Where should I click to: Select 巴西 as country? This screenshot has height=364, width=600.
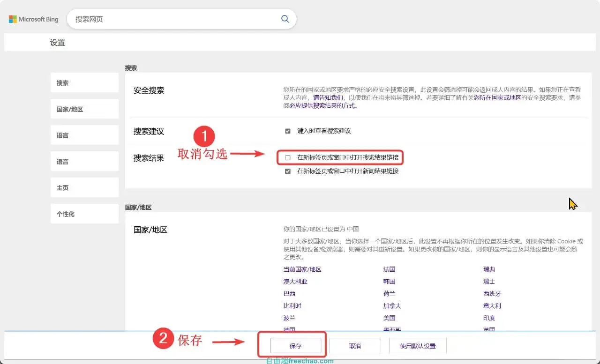tap(289, 294)
